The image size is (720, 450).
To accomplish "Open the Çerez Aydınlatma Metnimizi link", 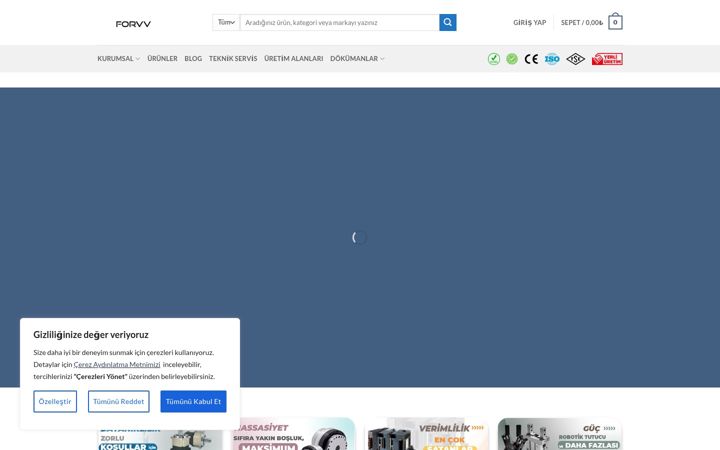I will 117,365.
